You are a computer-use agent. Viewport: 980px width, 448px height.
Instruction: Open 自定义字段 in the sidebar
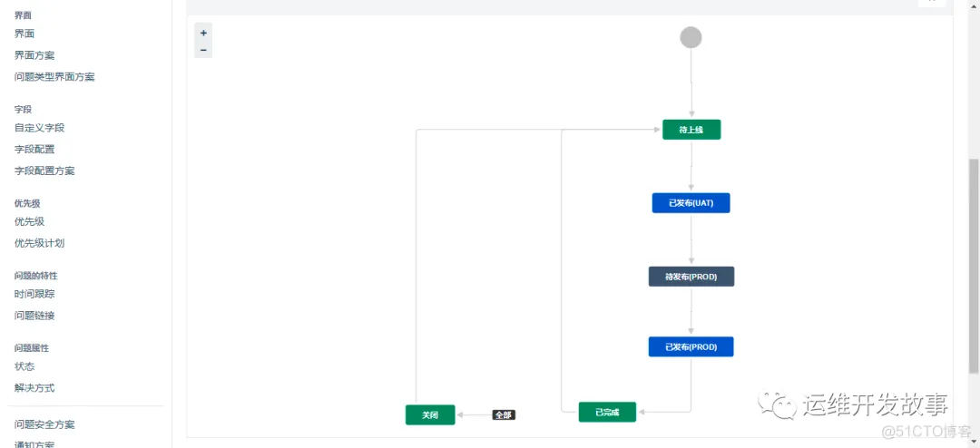click(39, 128)
